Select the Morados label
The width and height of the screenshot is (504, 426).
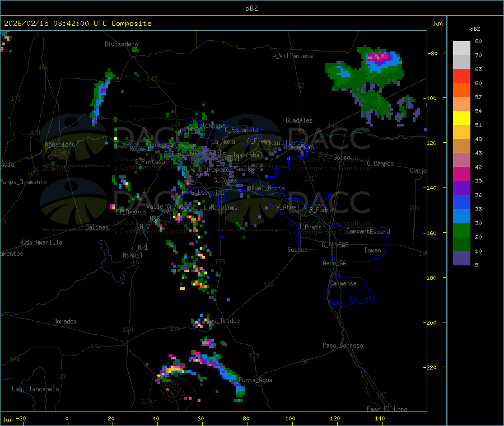(65, 321)
